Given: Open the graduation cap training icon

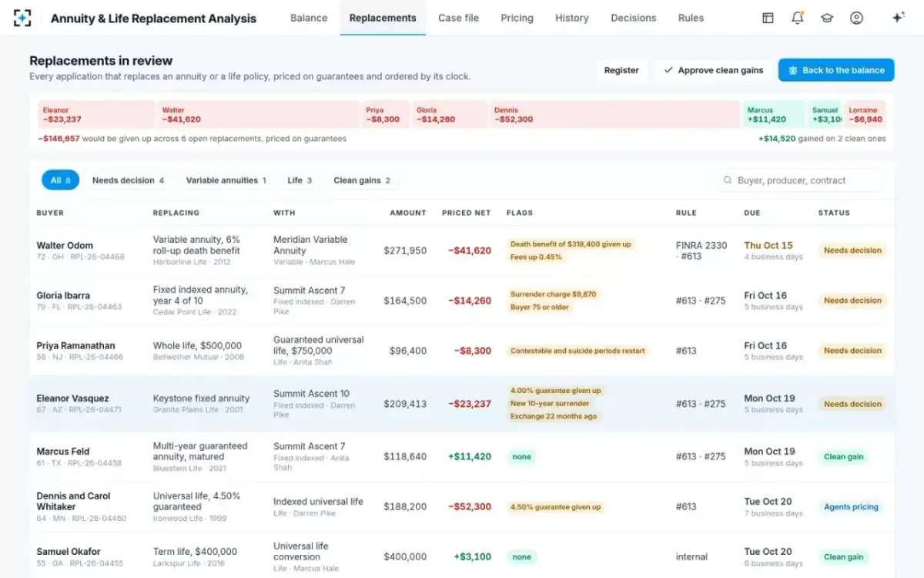Looking at the screenshot, I should [827, 18].
